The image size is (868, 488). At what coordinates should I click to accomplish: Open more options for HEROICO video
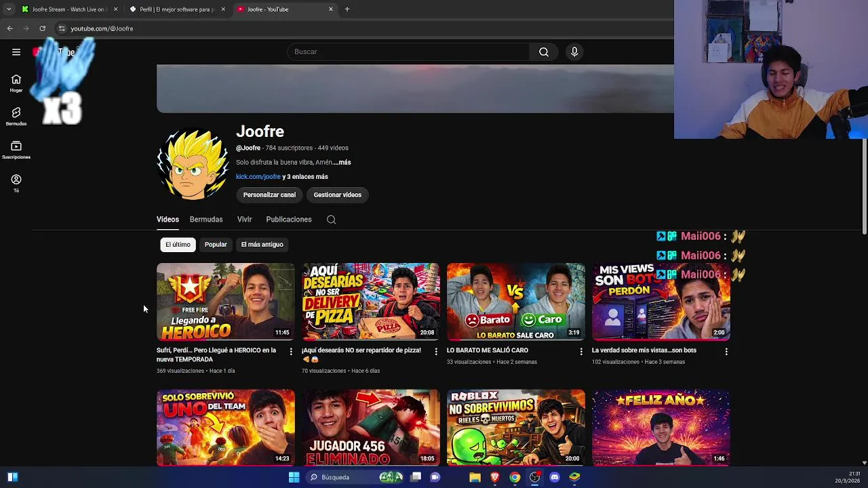291,351
